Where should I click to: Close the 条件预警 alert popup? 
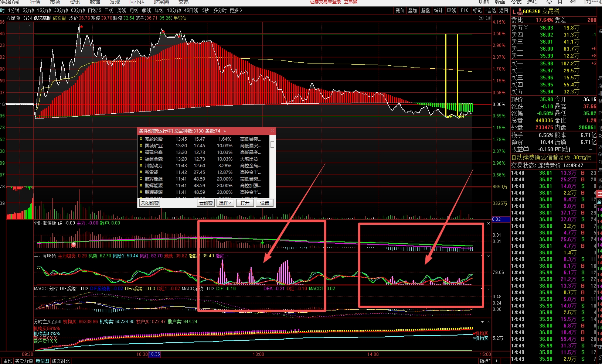272,131
